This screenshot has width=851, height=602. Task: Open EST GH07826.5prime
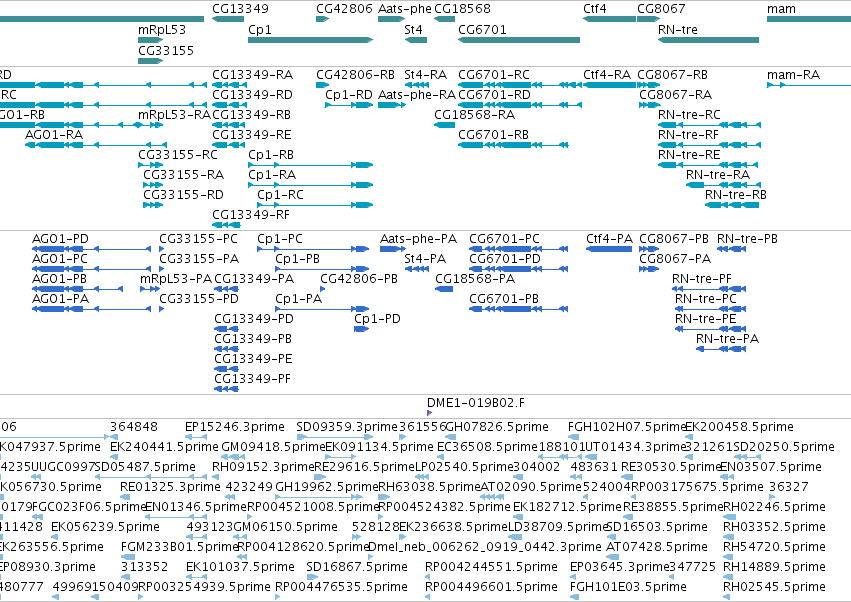(x=497, y=427)
